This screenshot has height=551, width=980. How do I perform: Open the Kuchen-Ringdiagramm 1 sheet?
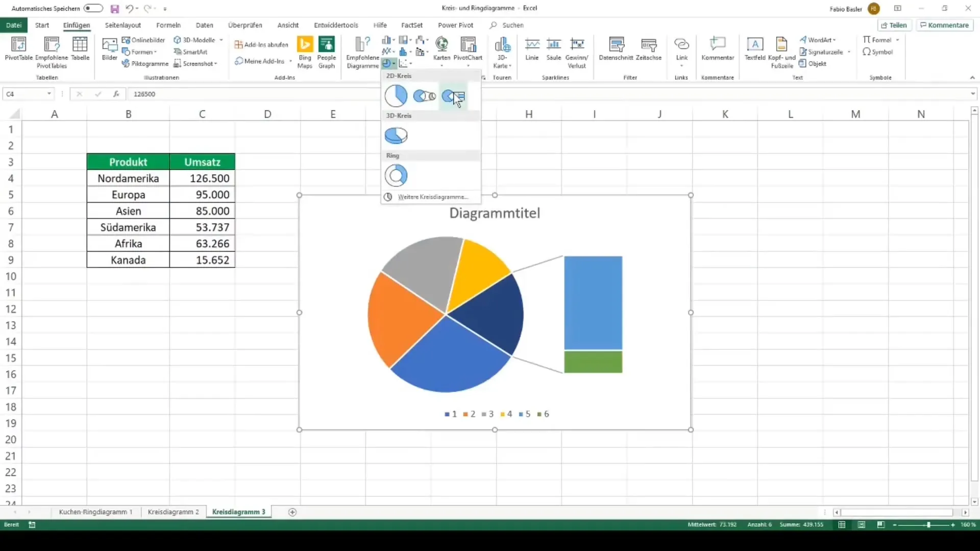tap(95, 512)
